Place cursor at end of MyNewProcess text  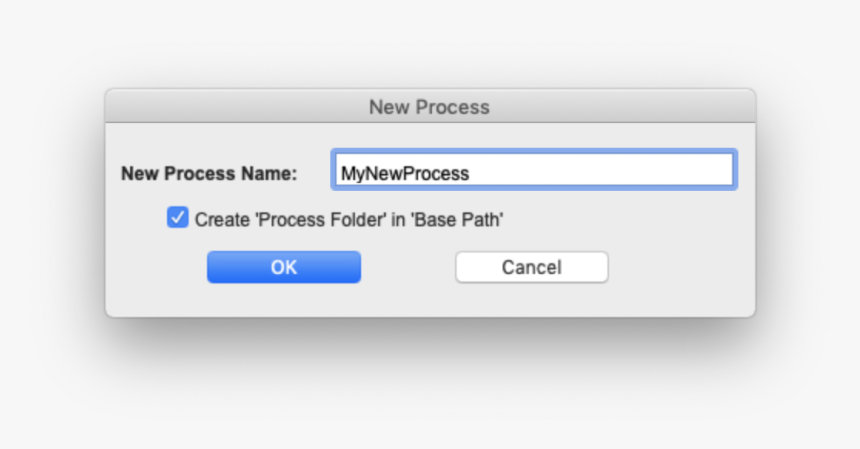[470, 173]
